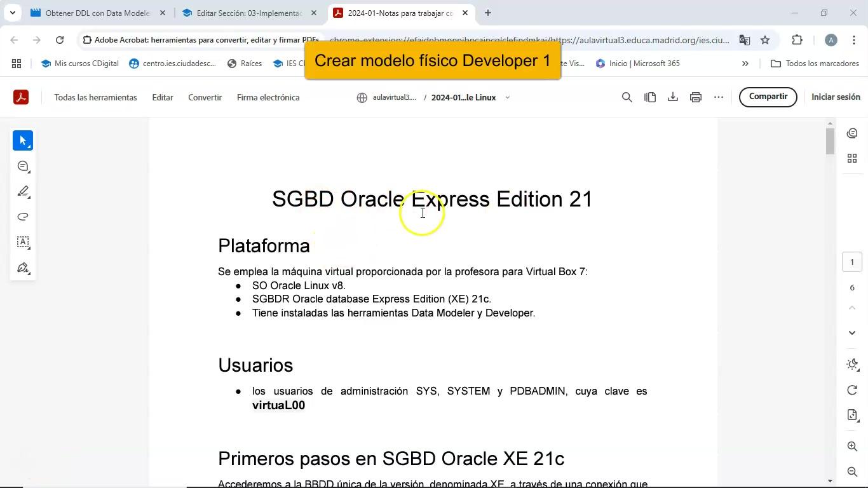Go to the next page arrow
Screen dimensions: 868x488
852,332
